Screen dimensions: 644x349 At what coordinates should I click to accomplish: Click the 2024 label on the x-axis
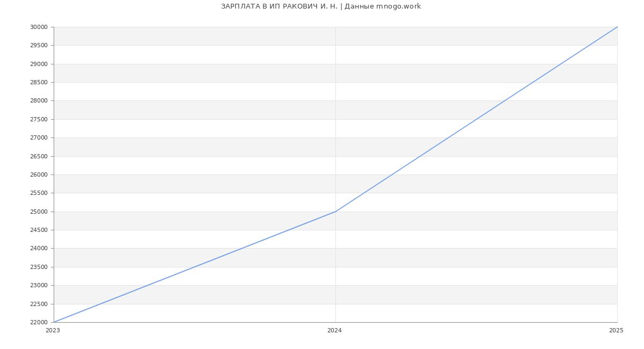pos(334,331)
